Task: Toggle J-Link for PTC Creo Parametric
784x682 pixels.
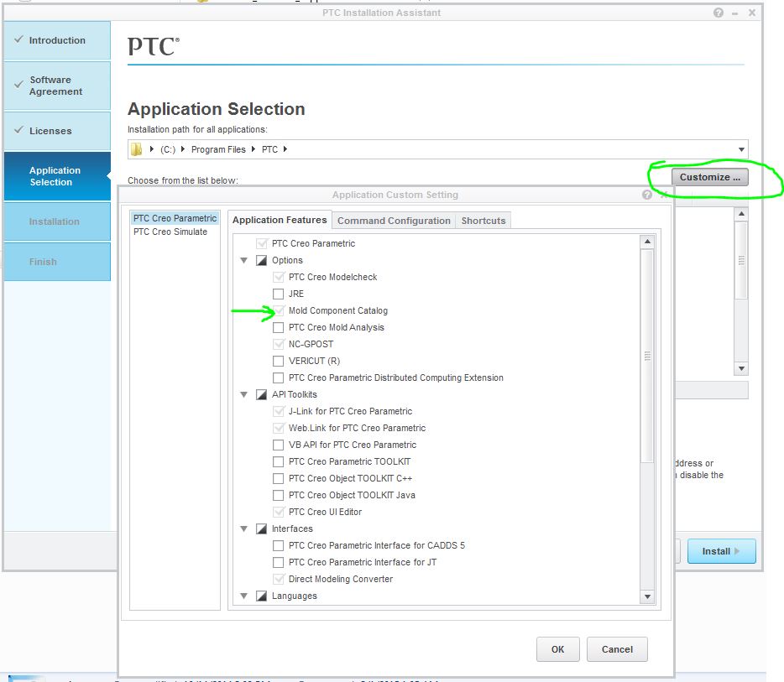Action: point(278,411)
